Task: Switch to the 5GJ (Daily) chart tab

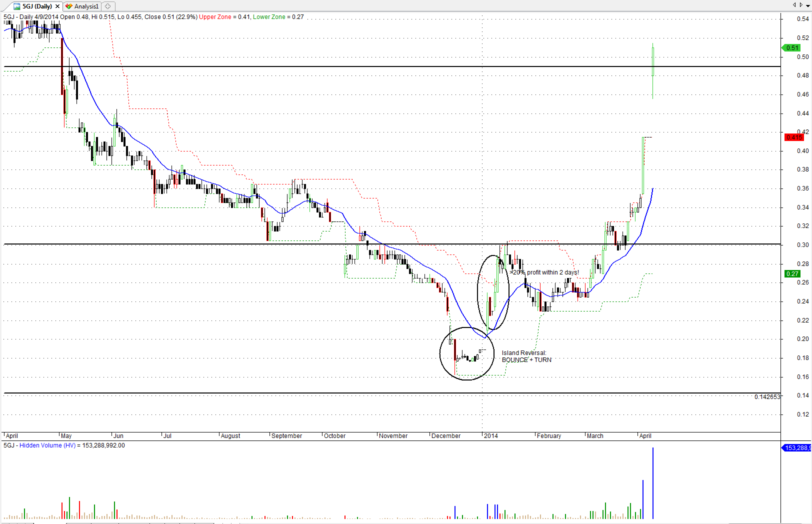Action: tap(37, 6)
